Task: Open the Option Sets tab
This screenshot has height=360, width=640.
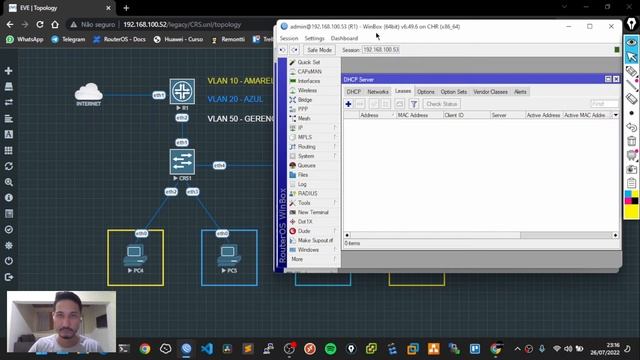Action: [453, 92]
